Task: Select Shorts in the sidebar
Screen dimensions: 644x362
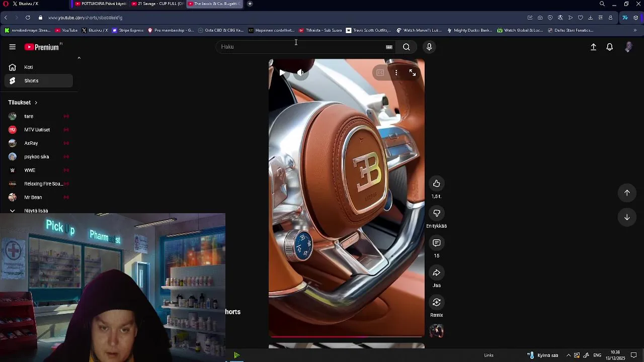Action: [39, 80]
